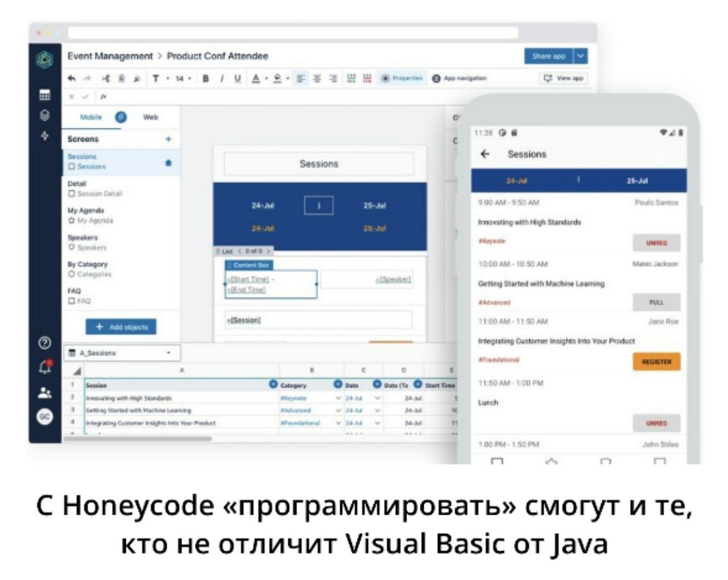Open category dropdown for #Keynote row
This screenshot has width=728, height=580.
(338, 398)
